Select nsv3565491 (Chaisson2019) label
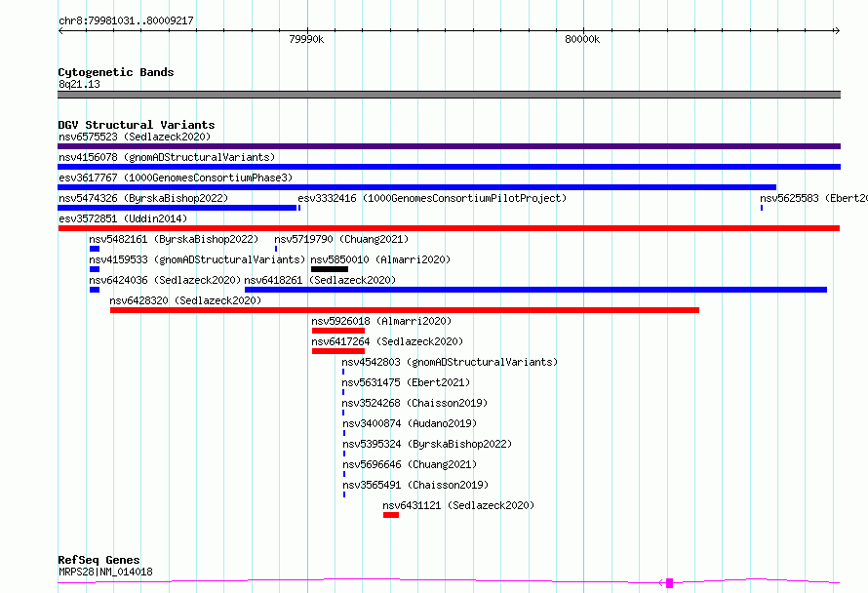The image size is (868, 593). (x=415, y=485)
